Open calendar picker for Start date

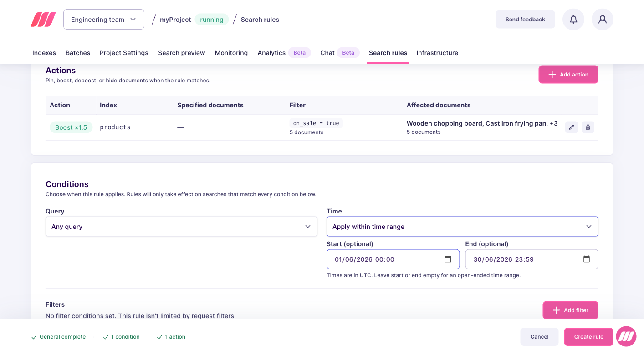[x=448, y=259]
